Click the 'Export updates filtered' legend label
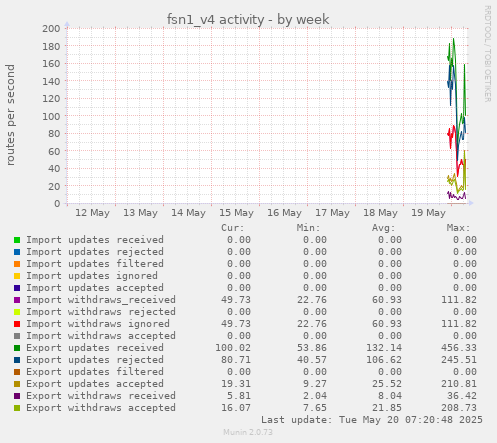Screen dimensions: 497x443 95,372
